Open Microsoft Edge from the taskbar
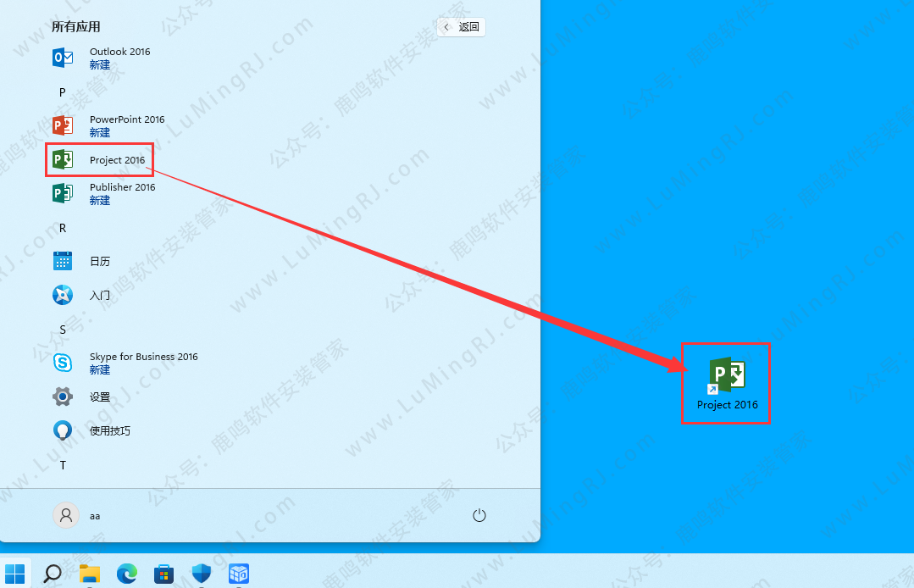The image size is (914, 588). (127, 574)
